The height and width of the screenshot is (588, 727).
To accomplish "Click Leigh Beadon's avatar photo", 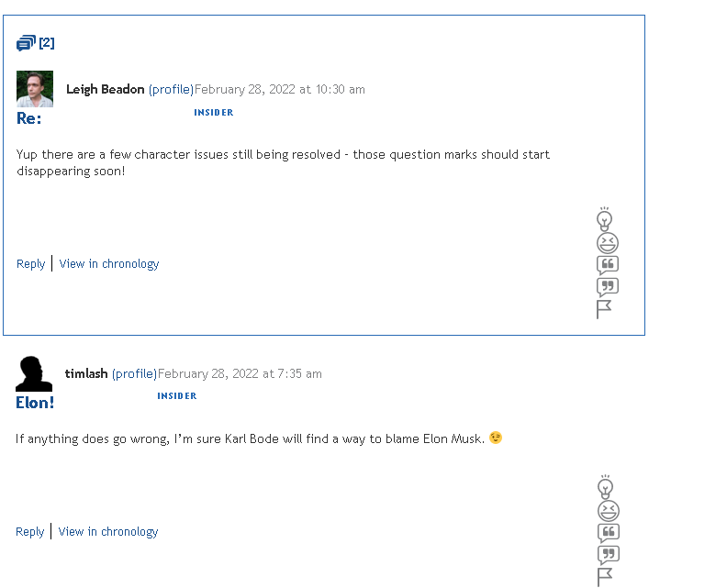I will pyautogui.click(x=35, y=89).
